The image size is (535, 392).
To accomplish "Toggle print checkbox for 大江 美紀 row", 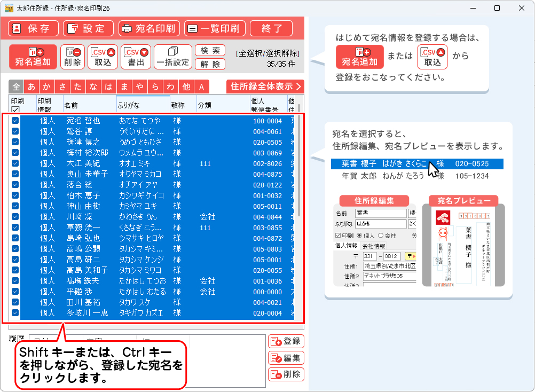I will [x=15, y=163].
